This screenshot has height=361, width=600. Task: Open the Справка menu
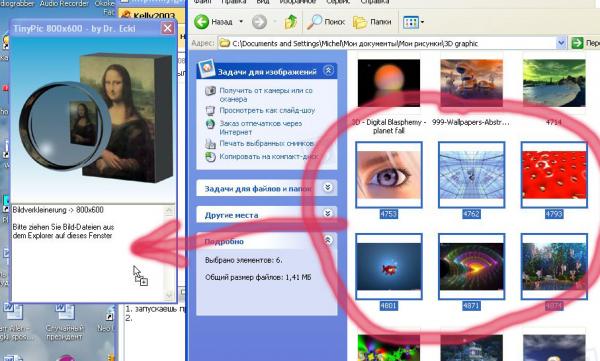[x=375, y=2]
